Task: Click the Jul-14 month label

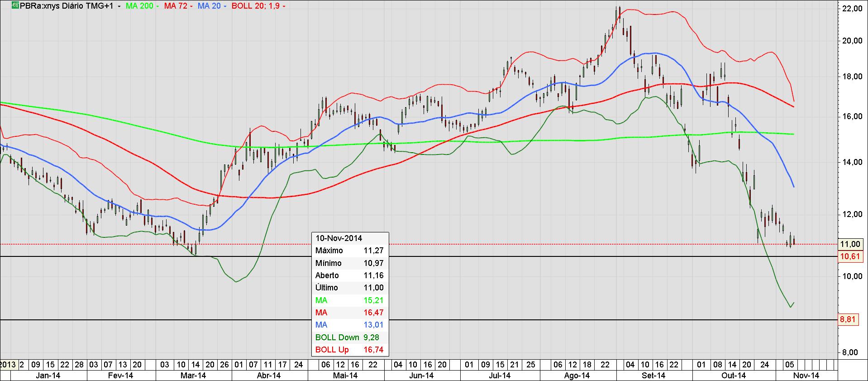Action: click(500, 376)
